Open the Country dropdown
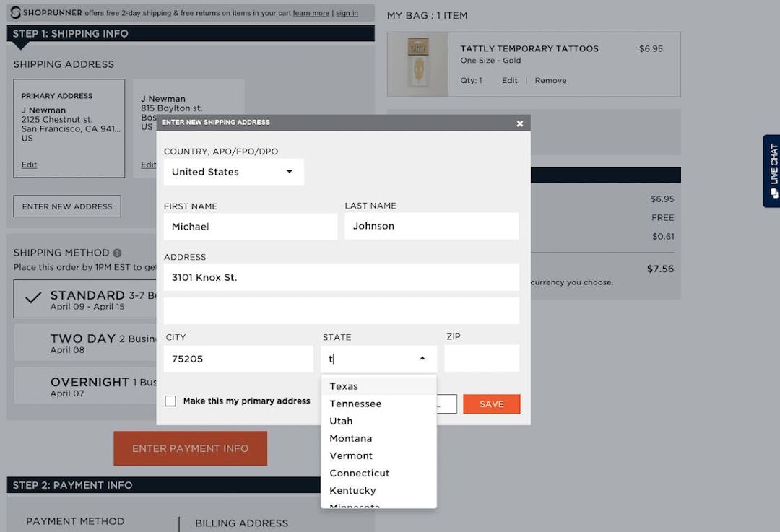 [x=233, y=172]
